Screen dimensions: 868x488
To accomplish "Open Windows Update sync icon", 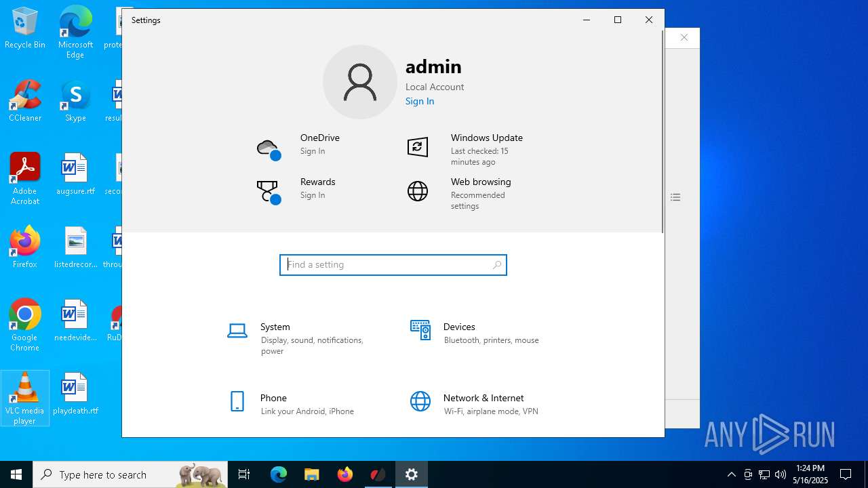I will [x=418, y=147].
